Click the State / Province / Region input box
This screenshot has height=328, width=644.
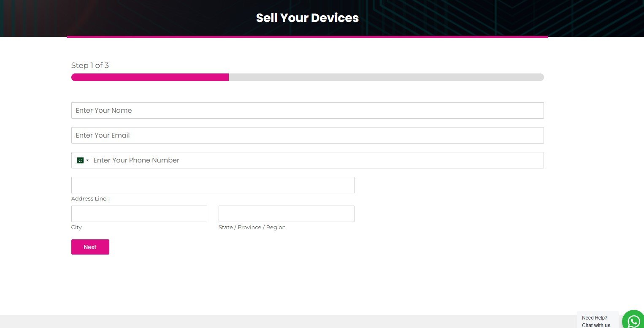tap(286, 214)
